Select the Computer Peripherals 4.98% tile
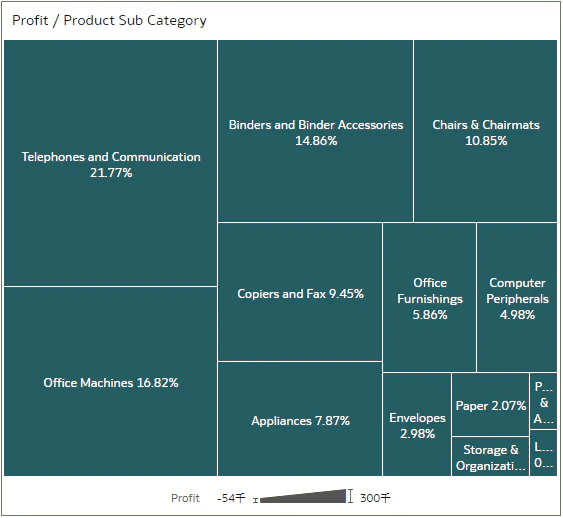Image resolution: width=563 pixels, height=518 pixels. pos(517,297)
